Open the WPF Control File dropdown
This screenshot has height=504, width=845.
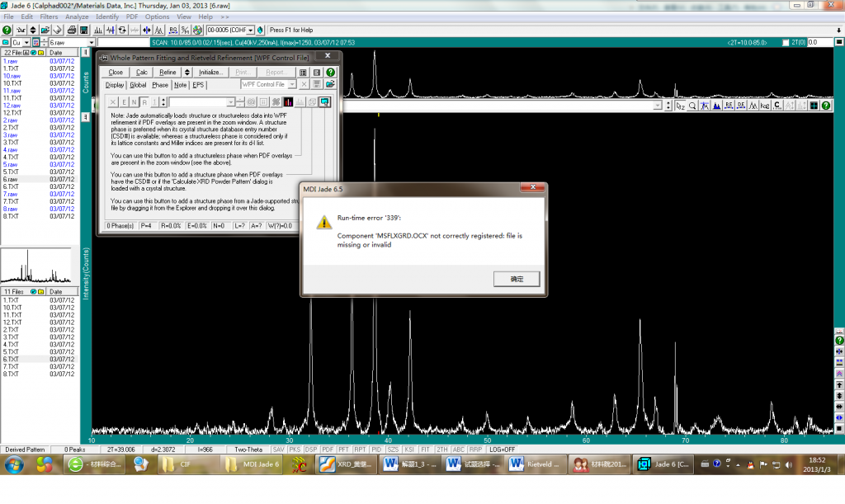point(292,84)
